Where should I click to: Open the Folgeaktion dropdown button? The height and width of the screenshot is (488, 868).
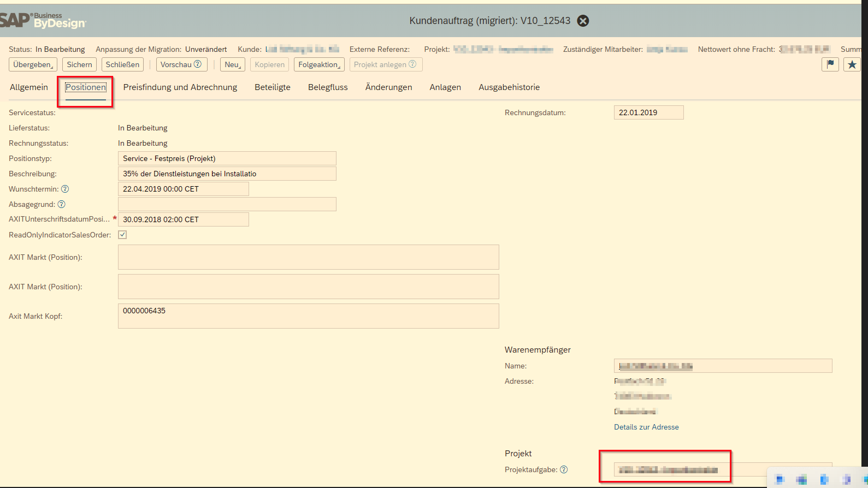319,64
